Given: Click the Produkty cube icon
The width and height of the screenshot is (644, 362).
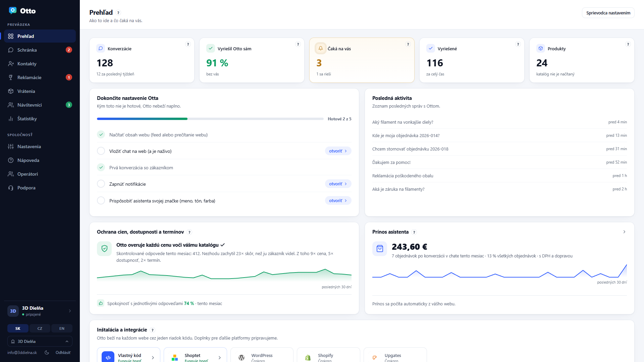Looking at the screenshot, I should [x=540, y=48].
